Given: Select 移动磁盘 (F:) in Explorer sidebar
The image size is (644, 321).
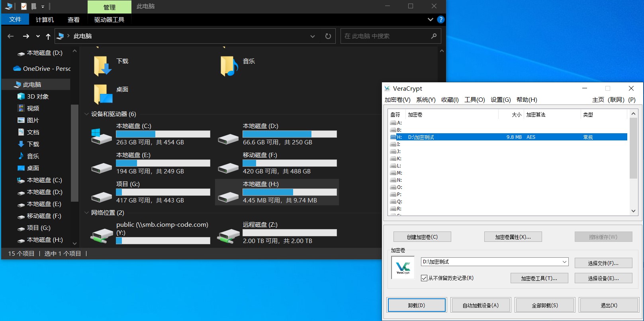Looking at the screenshot, I should coord(39,216).
